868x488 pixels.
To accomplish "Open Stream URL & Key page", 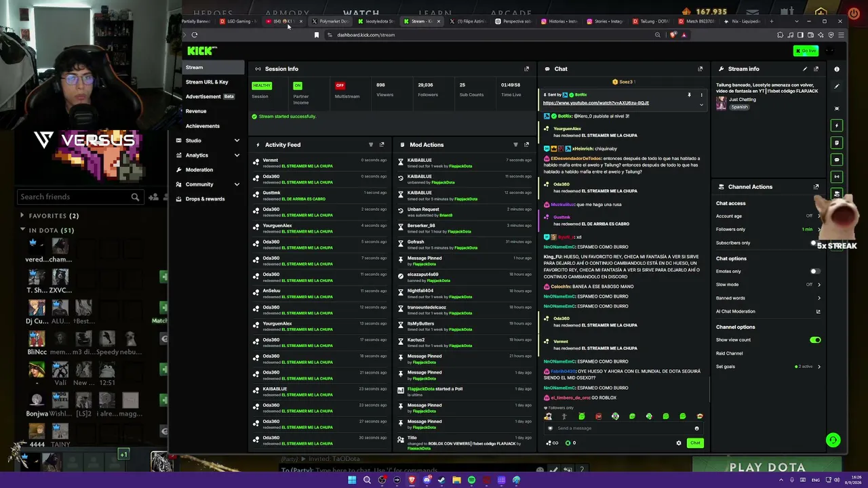I will pos(207,82).
